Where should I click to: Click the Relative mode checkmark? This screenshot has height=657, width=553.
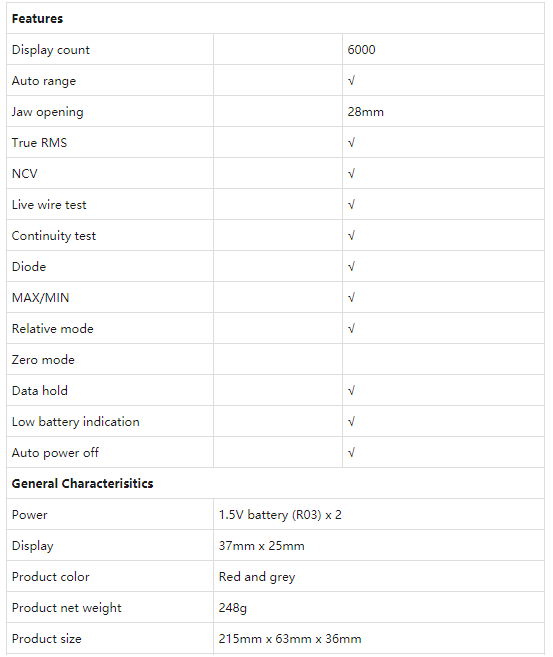click(x=351, y=328)
